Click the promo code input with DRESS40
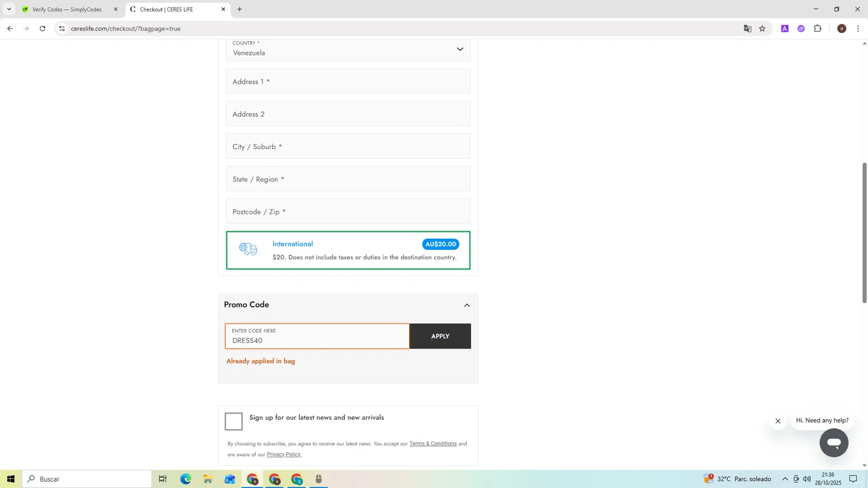The width and height of the screenshot is (868, 488). click(x=317, y=336)
